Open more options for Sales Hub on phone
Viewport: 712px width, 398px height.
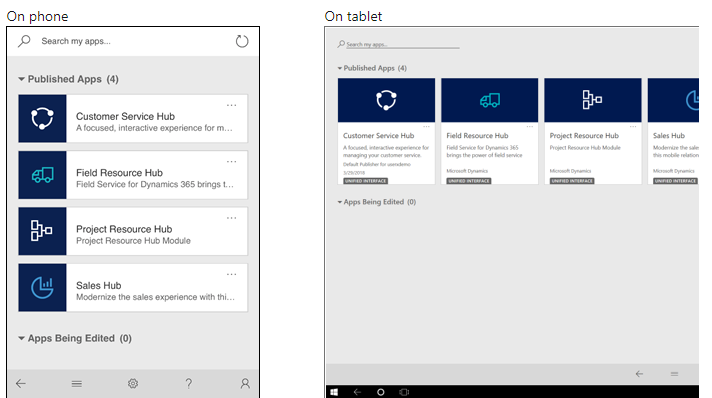point(232,274)
